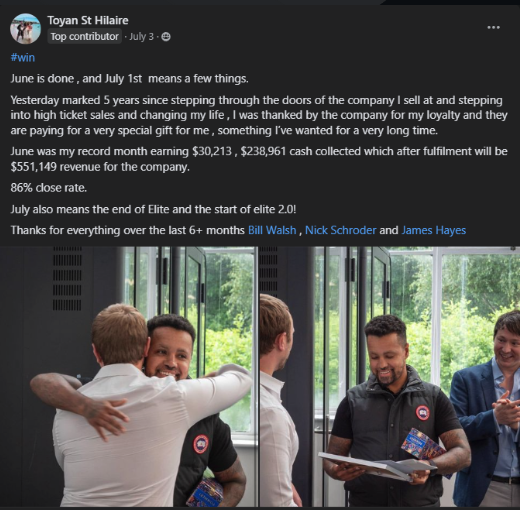Image resolution: width=520 pixels, height=510 pixels.
Task: Follow the #win hashtag
Action: 23,57
